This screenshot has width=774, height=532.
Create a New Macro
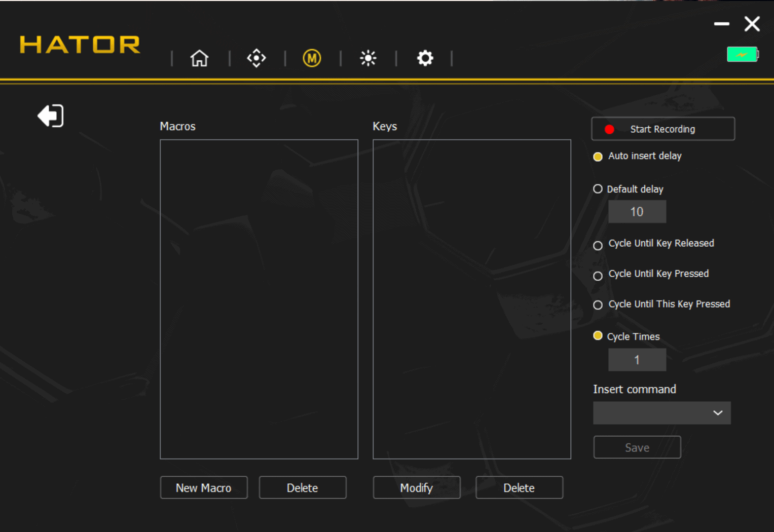pyautogui.click(x=204, y=487)
